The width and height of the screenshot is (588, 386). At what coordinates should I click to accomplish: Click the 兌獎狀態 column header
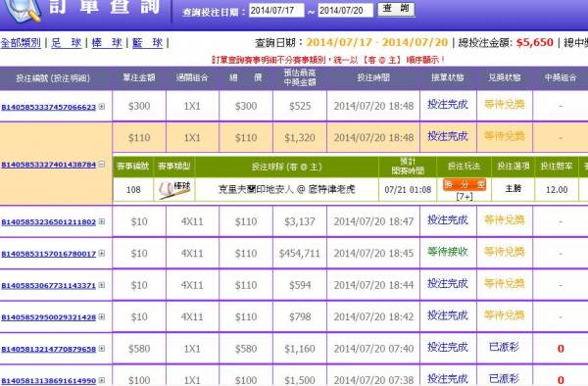click(x=505, y=77)
